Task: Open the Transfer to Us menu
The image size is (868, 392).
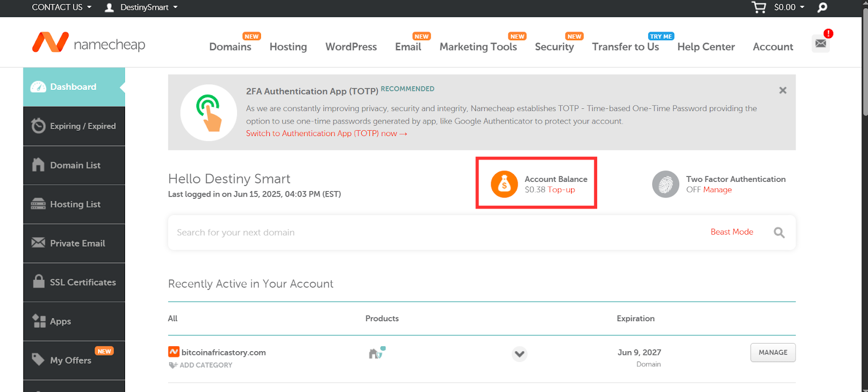Action: [625, 47]
